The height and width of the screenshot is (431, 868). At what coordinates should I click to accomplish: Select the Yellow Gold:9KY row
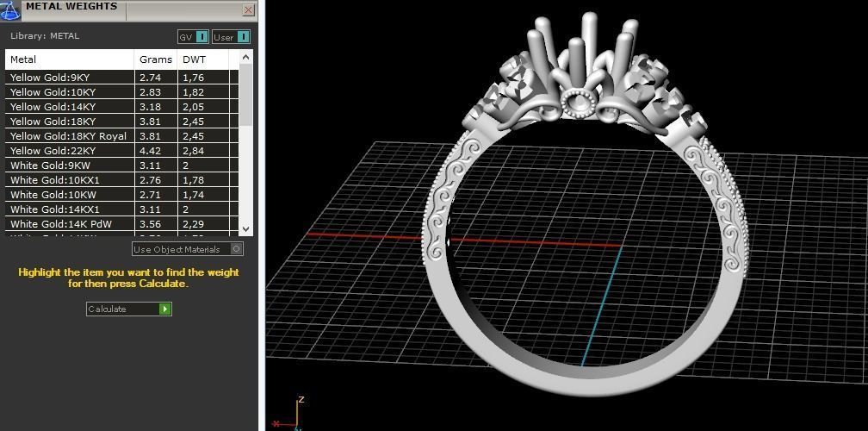click(x=121, y=78)
